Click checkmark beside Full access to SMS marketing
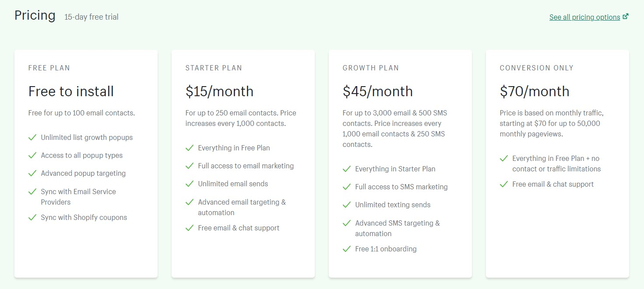644x289 pixels. click(x=346, y=187)
